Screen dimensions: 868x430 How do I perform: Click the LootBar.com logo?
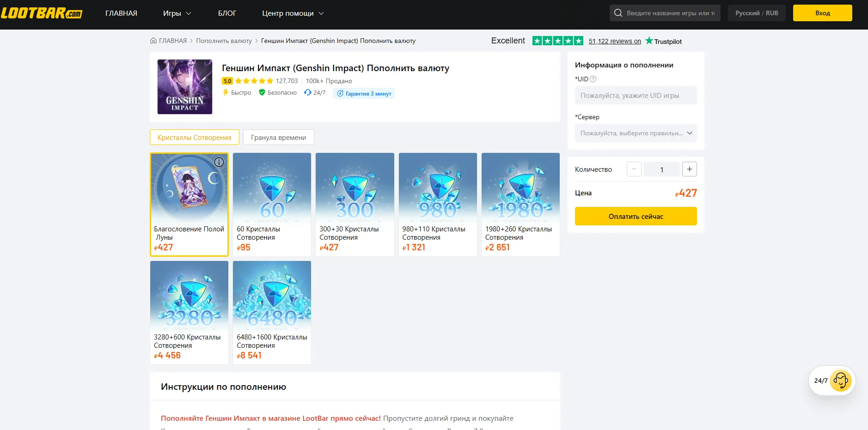click(42, 13)
